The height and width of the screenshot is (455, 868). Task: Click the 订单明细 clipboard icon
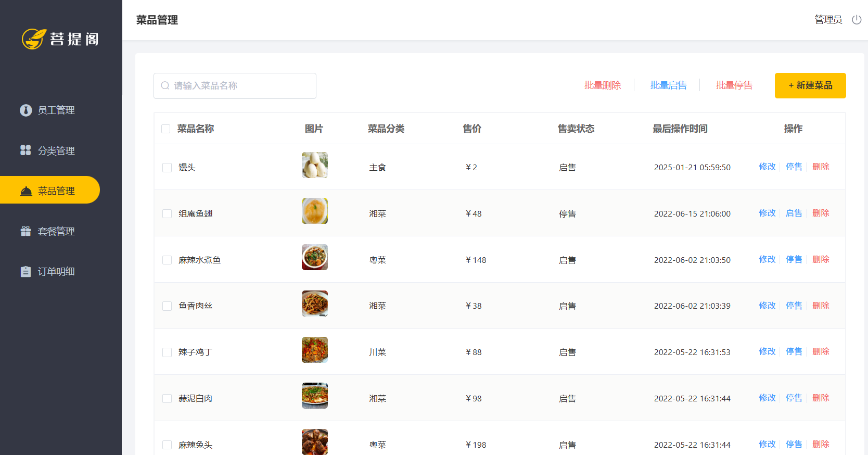pos(25,272)
